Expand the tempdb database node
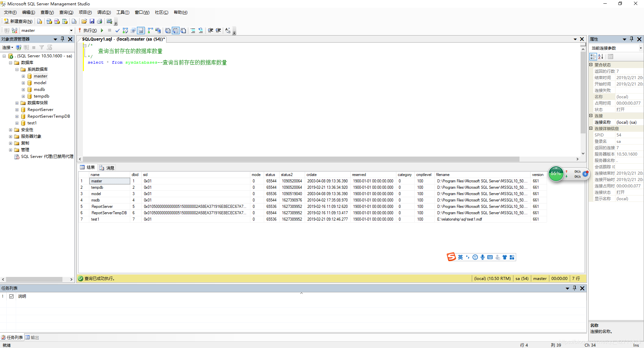The width and height of the screenshot is (644, 348). click(x=23, y=96)
